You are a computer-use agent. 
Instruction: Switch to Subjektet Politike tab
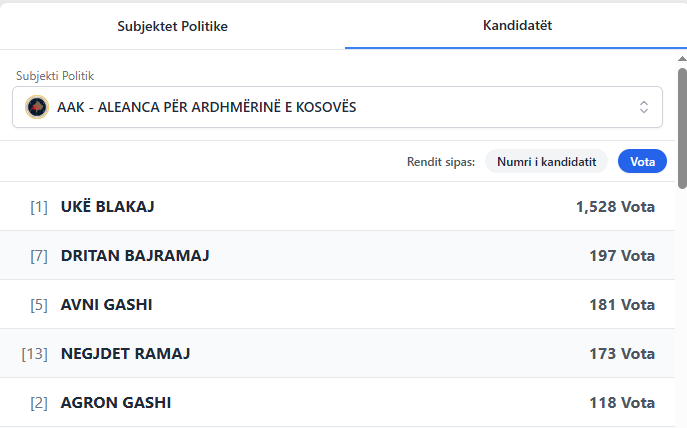(172, 26)
